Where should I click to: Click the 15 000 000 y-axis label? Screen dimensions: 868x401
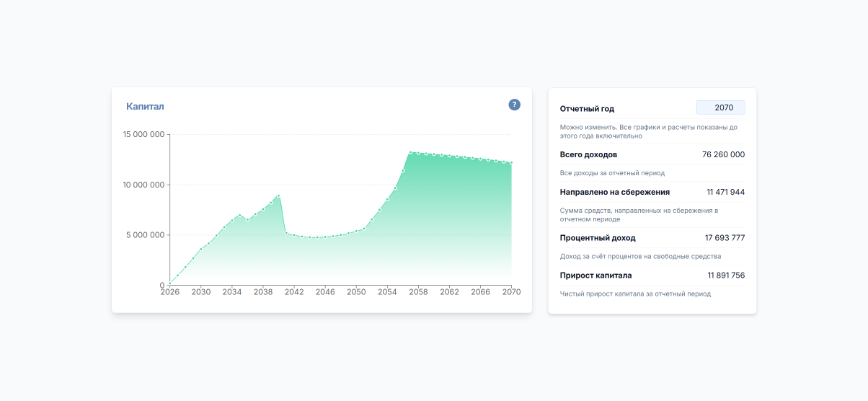tap(143, 134)
